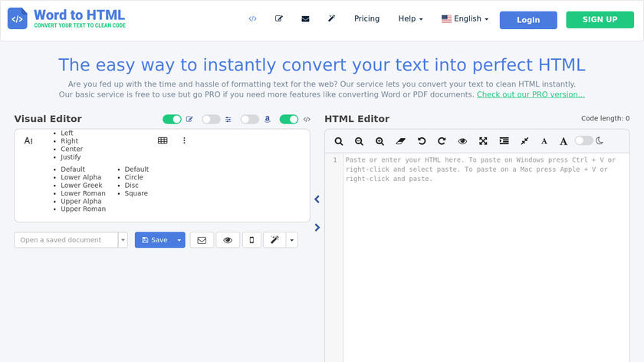The width and height of the screenshot is (644, 362).
Task: Insert a table in Visual Editor
Action: click(x=163, y=140)
